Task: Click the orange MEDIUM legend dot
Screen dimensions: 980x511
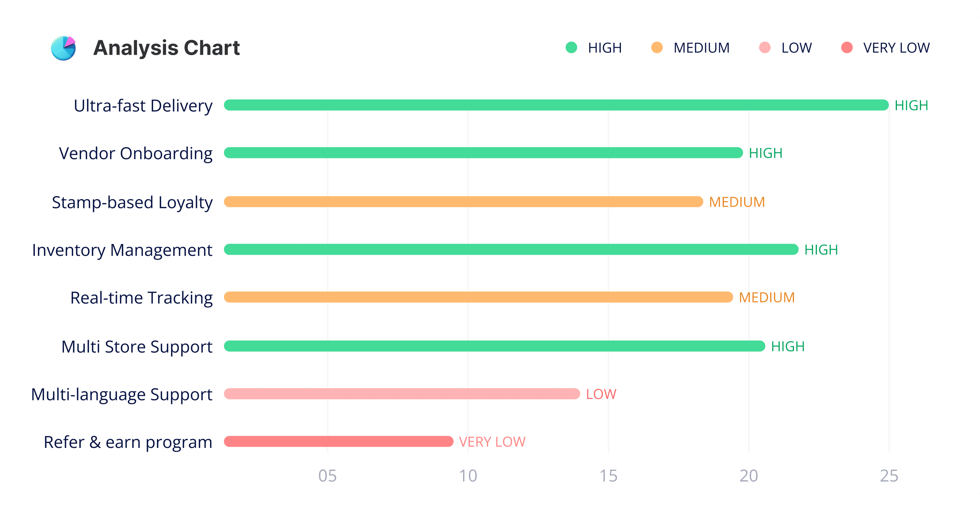Action: tap(657, 48)
